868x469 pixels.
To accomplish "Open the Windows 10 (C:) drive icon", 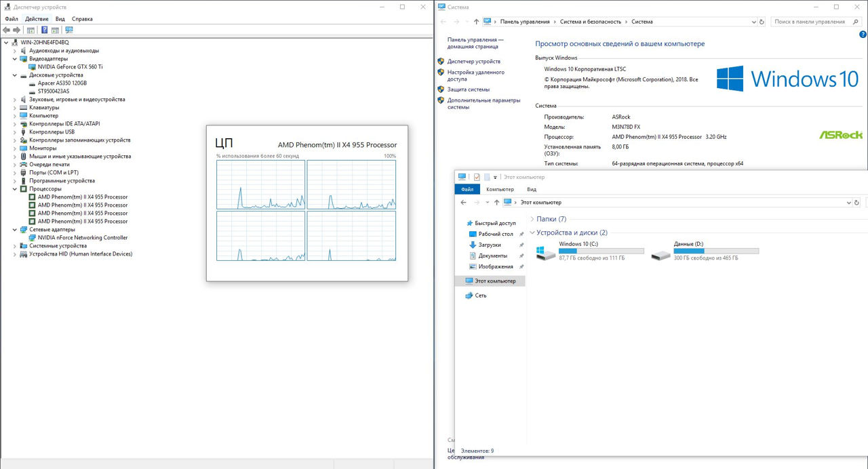I will (540, 253).
